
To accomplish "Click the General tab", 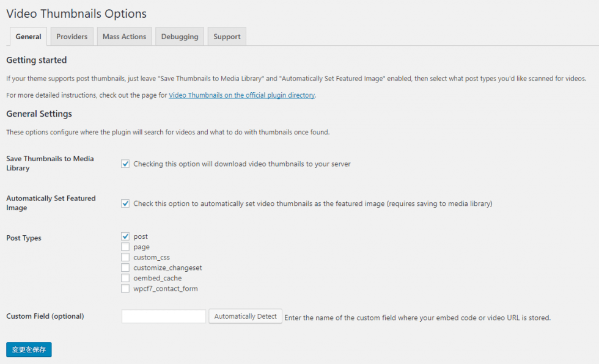I will tap(28, 37).
